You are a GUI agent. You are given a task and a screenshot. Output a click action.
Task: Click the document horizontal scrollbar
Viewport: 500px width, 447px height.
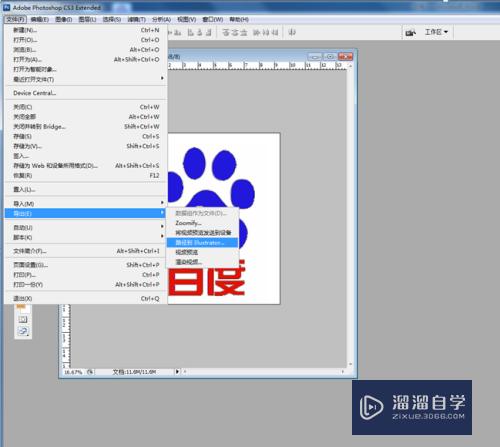pos(263,371)
